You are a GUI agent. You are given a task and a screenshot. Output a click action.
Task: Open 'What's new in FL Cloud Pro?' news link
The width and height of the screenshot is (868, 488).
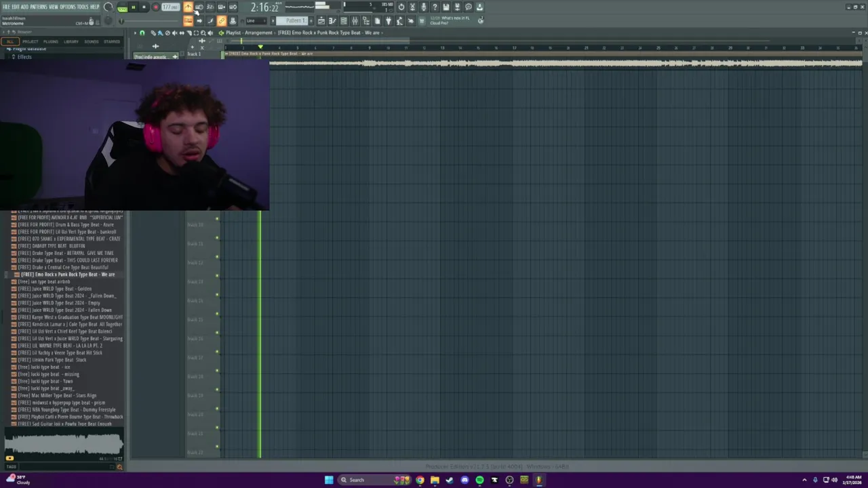[450, 20]
